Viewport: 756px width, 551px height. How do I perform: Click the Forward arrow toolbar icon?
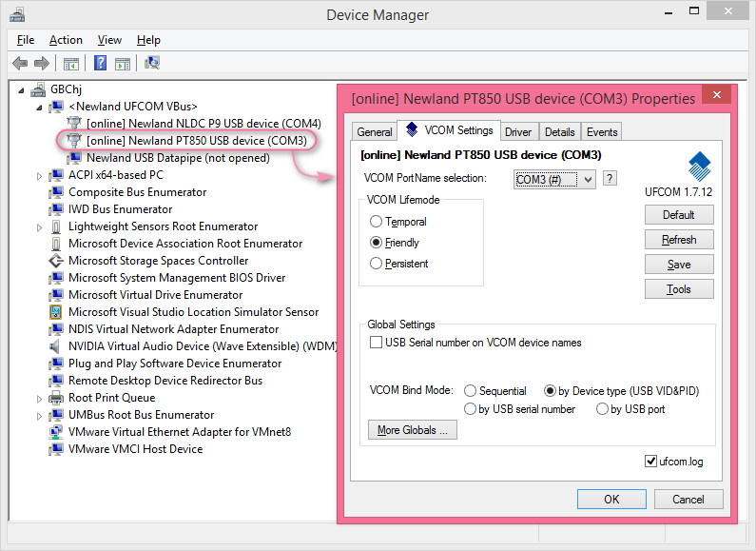click(x=42, y=63)
